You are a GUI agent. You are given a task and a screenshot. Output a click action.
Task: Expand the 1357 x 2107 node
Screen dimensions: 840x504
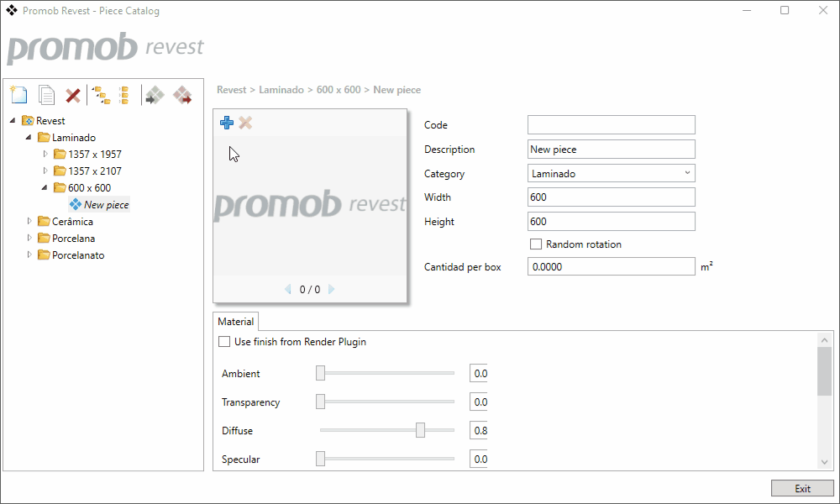45,171
